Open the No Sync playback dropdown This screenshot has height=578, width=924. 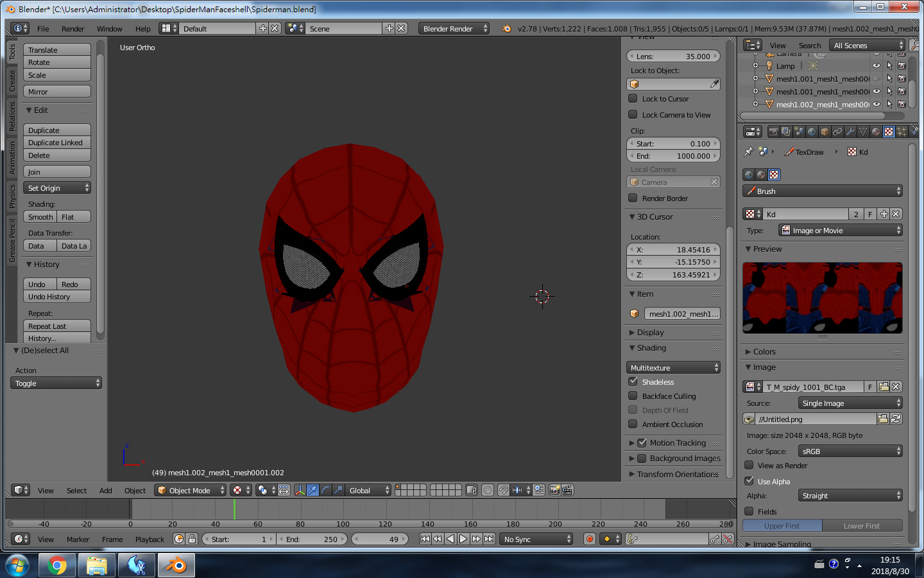[536, 539]
